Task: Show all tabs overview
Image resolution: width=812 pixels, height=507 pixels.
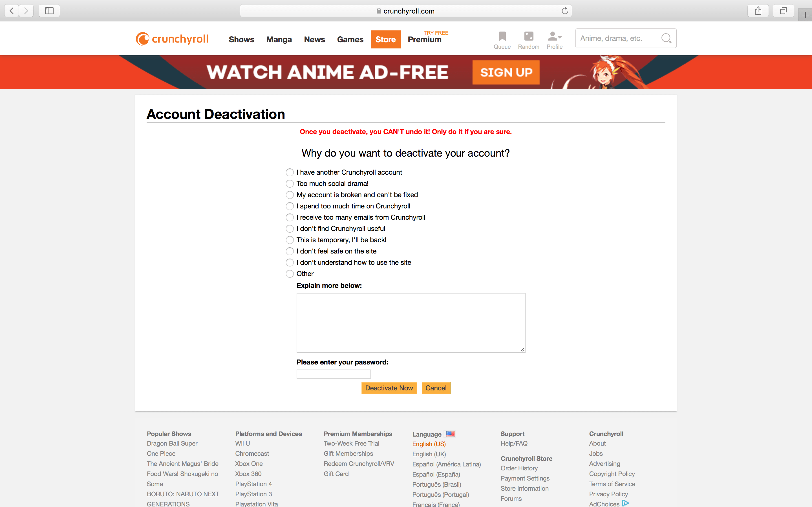Action: tap(783, 11)
